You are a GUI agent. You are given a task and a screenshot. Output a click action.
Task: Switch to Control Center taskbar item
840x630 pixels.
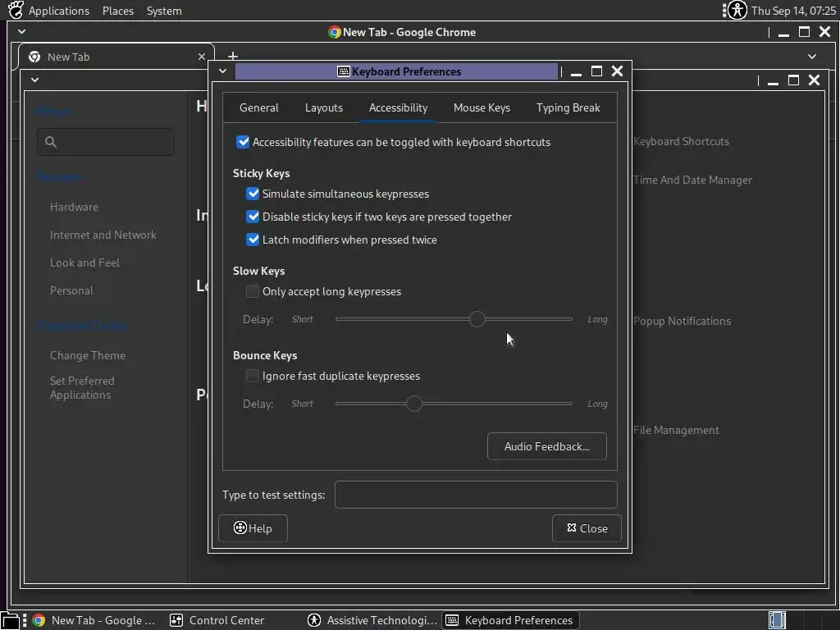(217, 620)
